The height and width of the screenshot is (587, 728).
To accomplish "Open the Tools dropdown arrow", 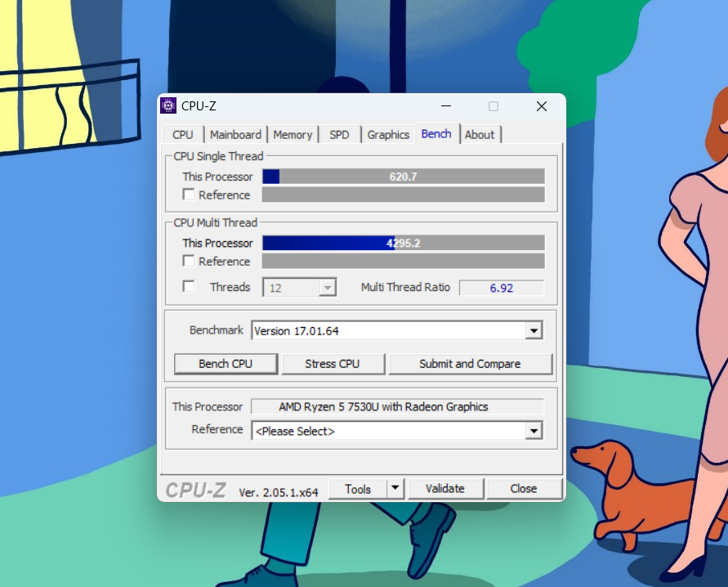I will click(395, 488).
